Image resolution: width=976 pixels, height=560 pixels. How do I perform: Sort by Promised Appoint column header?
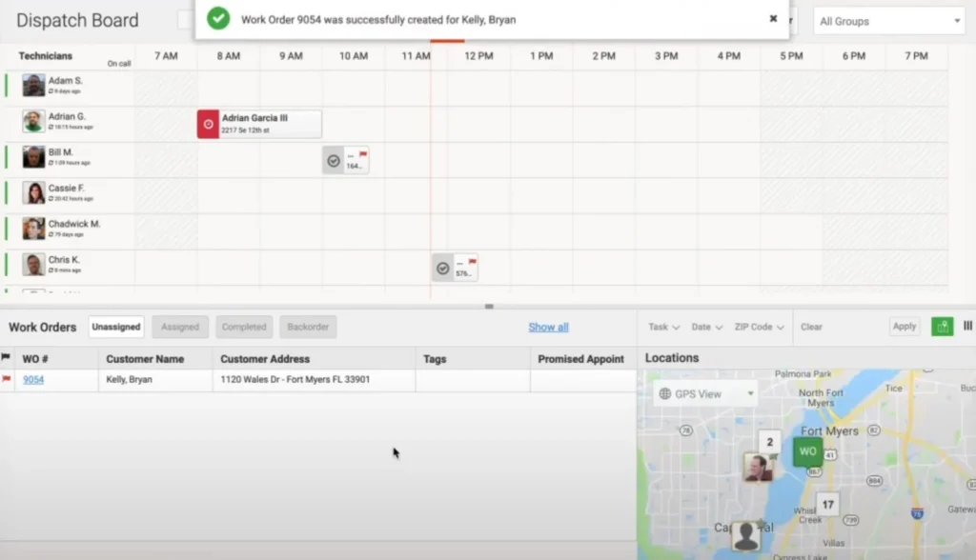[x=580, y=359]
